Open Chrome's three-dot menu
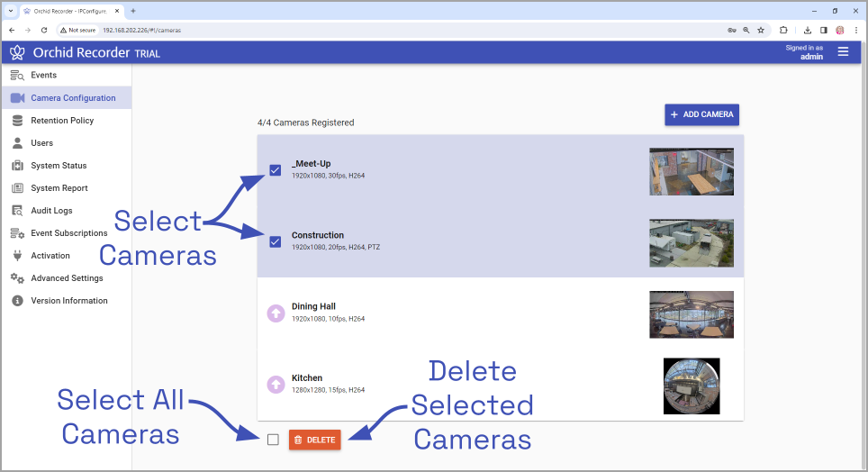This screenshot has height=472, width=868. (856, 30)
